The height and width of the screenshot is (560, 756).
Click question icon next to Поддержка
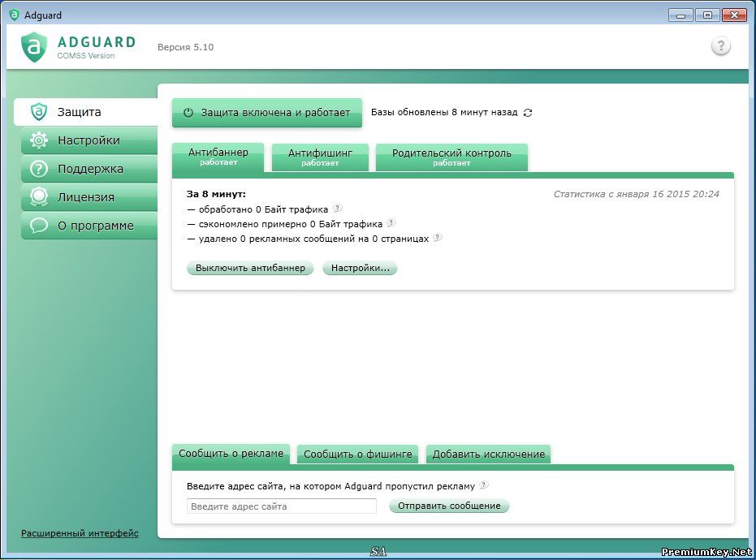point(39,169)
